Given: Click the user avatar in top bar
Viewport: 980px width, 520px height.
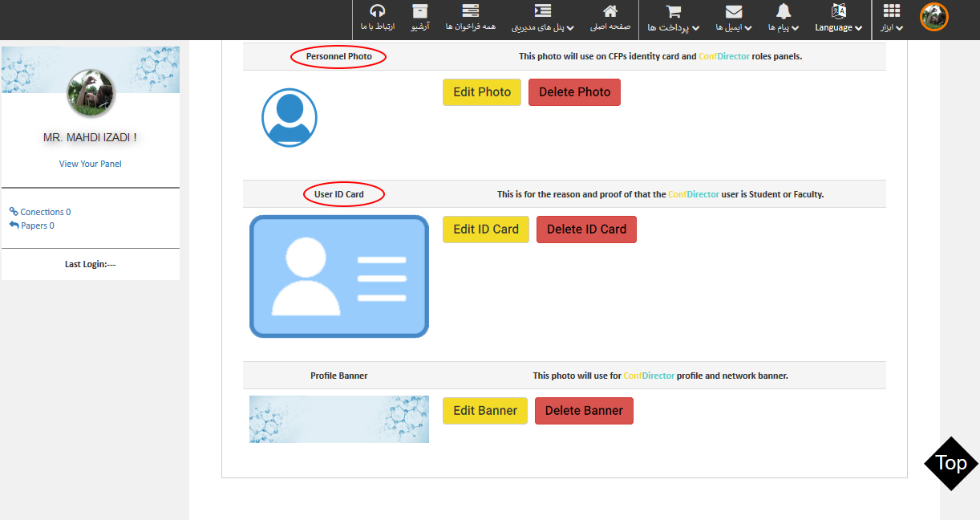Looking at the screenshot, I should tap(933, 17).
